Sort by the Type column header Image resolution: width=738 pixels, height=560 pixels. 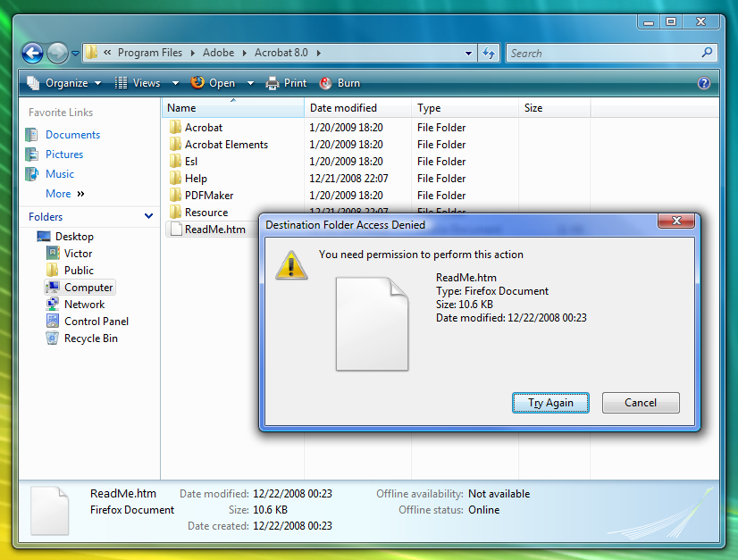click(x=465, y=108)
